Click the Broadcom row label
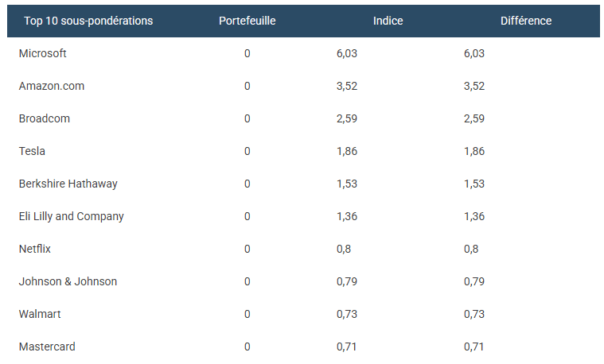The width and height of the screenshot is (604, 364). (x=45, y=118)
